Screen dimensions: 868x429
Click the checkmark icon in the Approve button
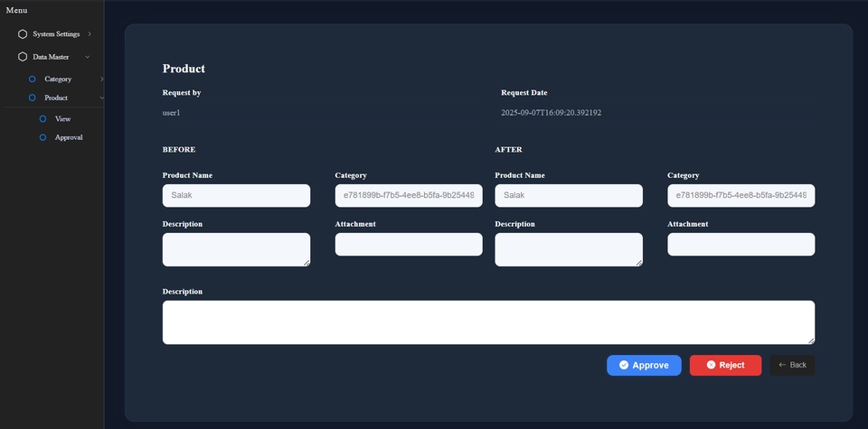pyautogui.click(x=624, y=365)
